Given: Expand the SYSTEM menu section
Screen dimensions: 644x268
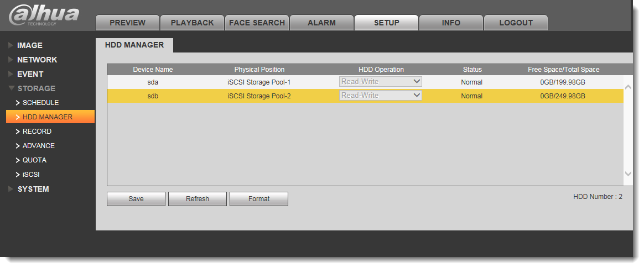Looking at the screenshot, I should [x=33, y=189].
